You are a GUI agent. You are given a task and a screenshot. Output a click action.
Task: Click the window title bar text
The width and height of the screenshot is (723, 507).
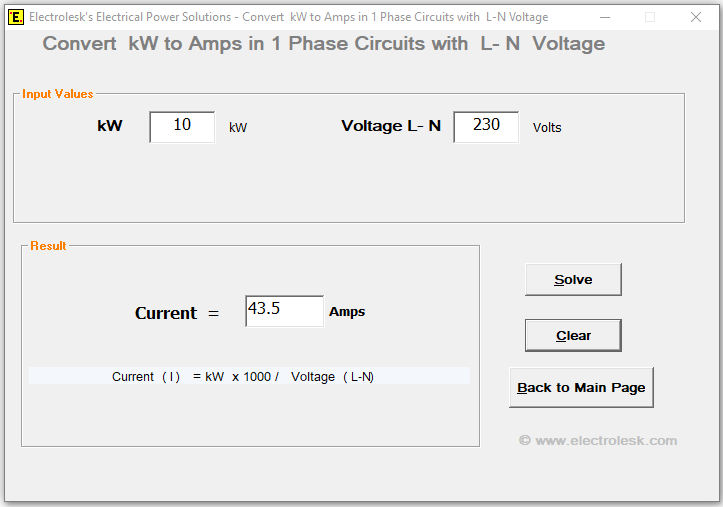(x=288, y=17)
